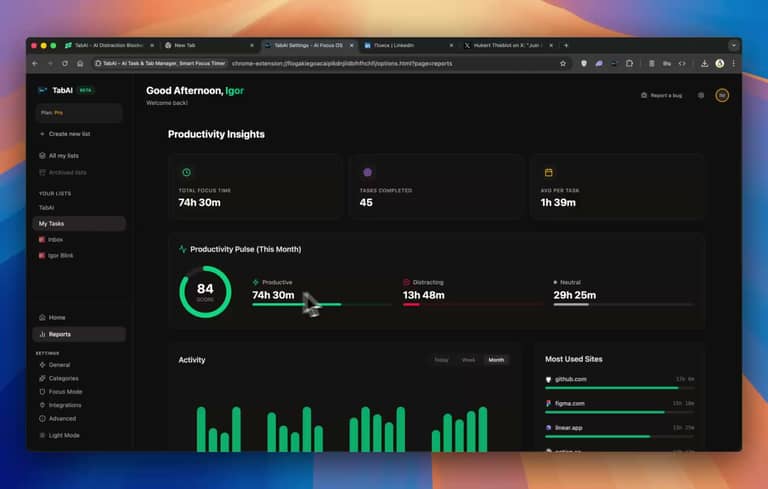Click the Avg Per Task calendar icon
This screenshot has height=489, width=768.
pos(549,172)
